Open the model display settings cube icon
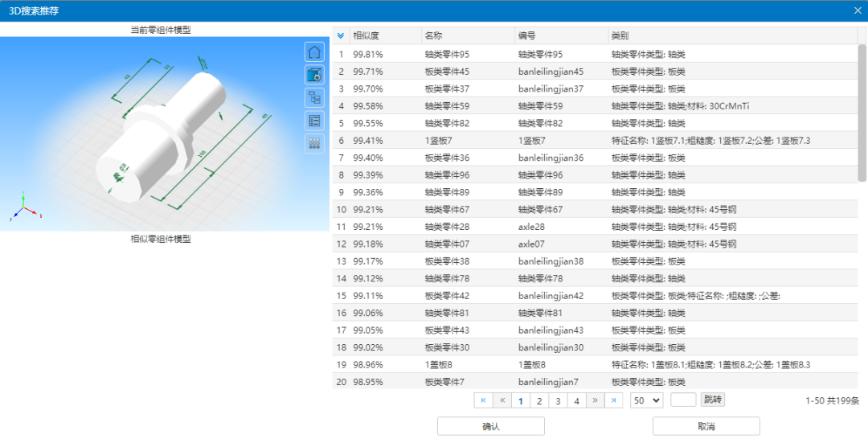868x439 pixels. [x=314, y=75]
